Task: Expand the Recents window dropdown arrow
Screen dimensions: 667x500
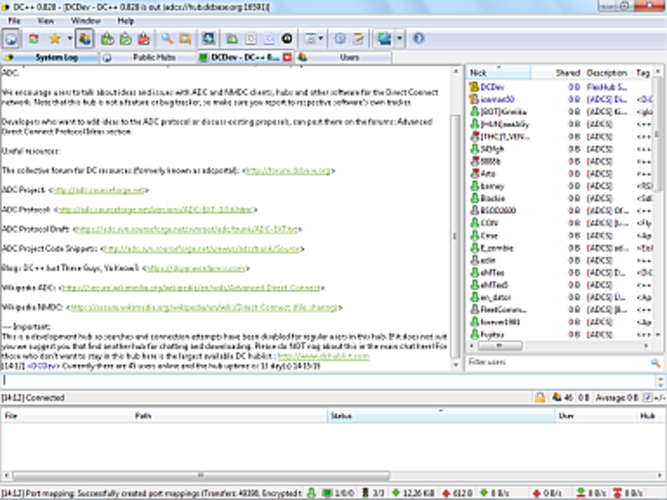Action: (321, 39)
